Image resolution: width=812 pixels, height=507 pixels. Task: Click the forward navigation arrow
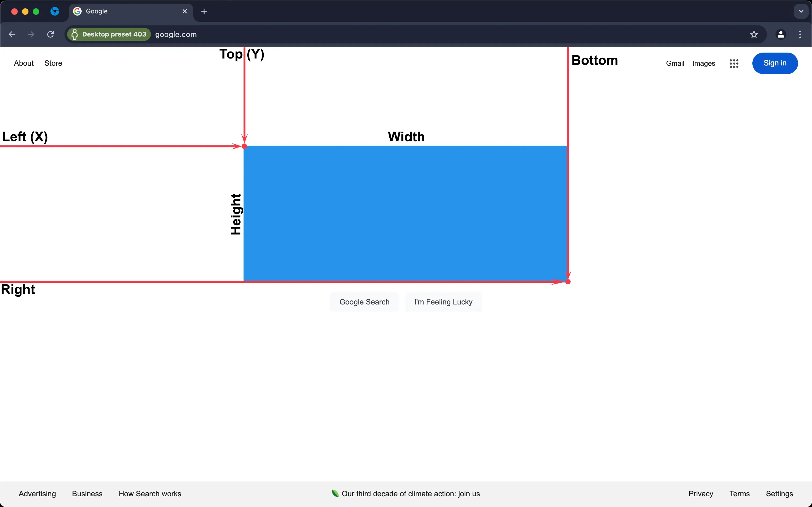tap(31, 34)
